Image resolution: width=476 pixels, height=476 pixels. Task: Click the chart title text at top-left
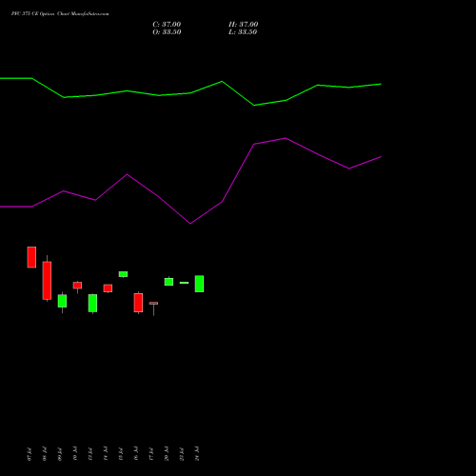tap(60, 14)
